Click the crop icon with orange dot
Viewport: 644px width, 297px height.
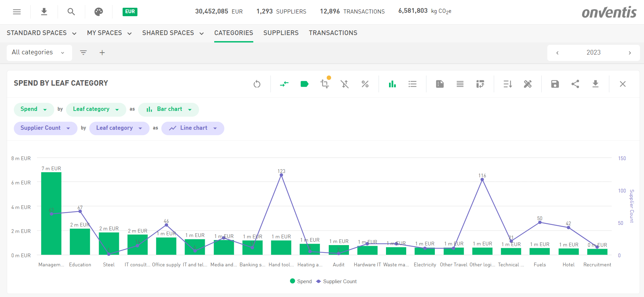pyautogui.click(x=325, y=84)
